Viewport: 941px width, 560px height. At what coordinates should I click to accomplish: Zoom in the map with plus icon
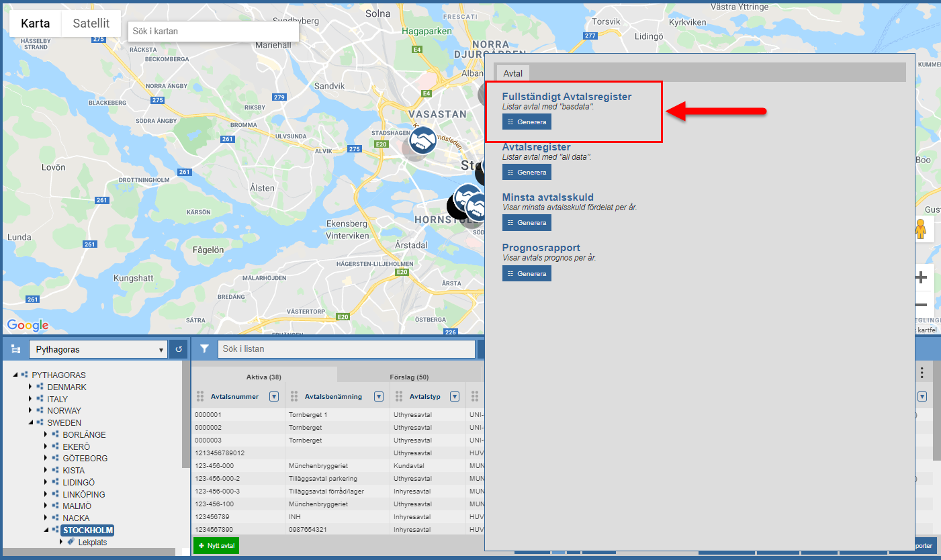pyautogui.click(x=922, y=277)
